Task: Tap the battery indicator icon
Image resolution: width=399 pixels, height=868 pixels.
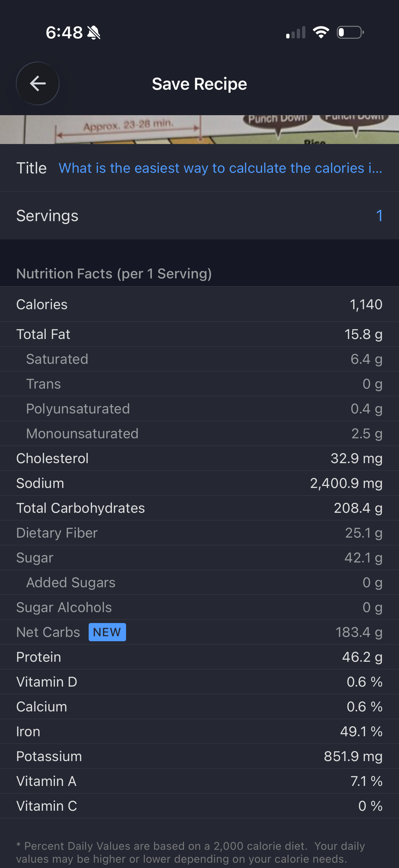Action: click(350, 32)
